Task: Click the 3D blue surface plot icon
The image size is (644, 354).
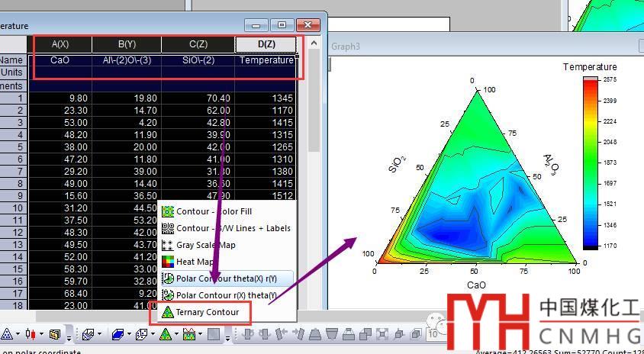Action: point(118,334)
